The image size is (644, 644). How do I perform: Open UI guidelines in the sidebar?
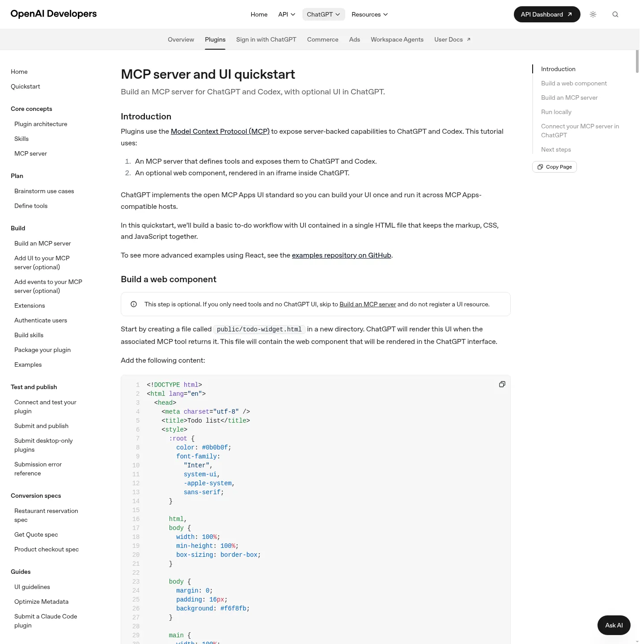(x=32, y=587)
